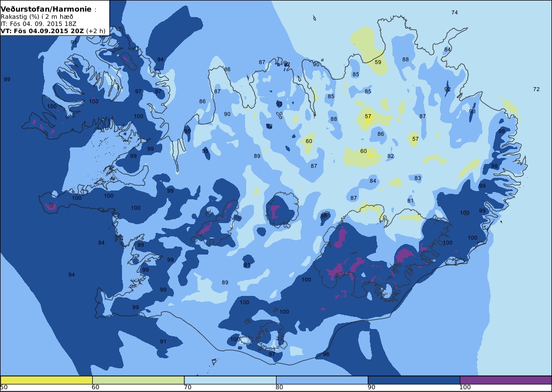Click the purple above-100 legend band
Screen dimensions: 552x392
[506, 380]
